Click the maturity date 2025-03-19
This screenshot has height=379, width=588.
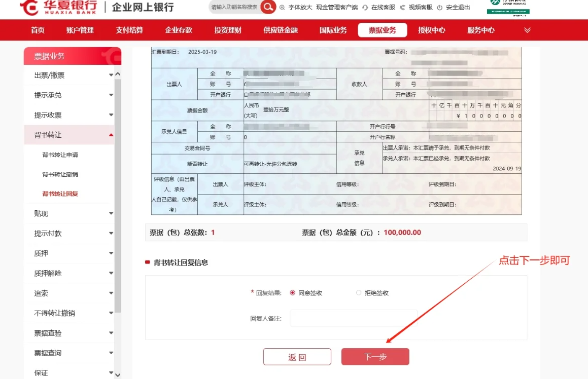[202, 52]
